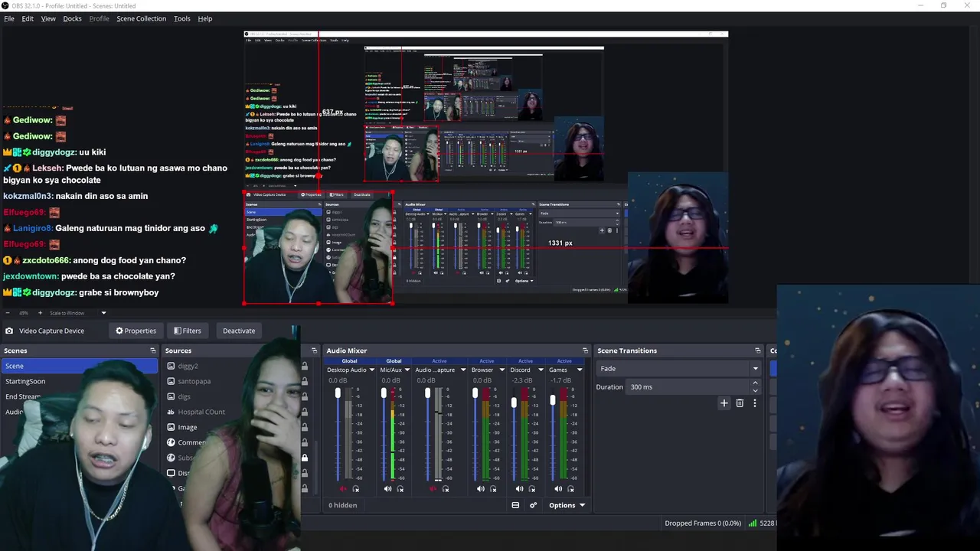Click the digs image source icon

coord(171,396)
